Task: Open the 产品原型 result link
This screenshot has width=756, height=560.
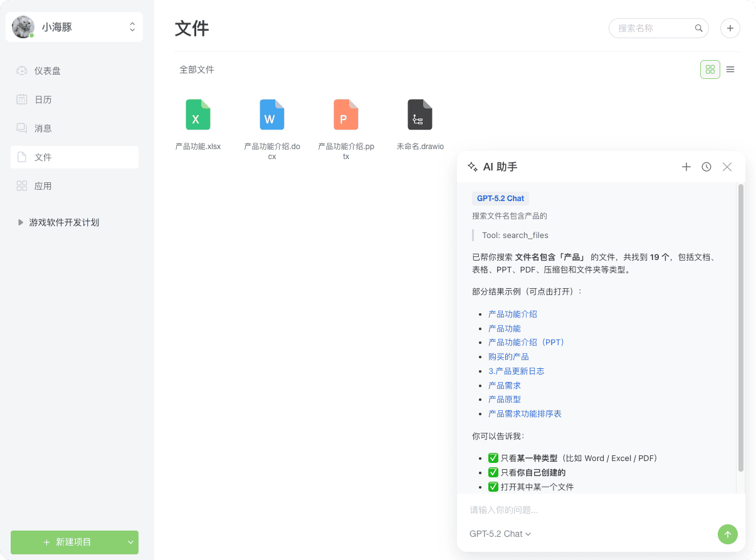Action: click(505, 399)
